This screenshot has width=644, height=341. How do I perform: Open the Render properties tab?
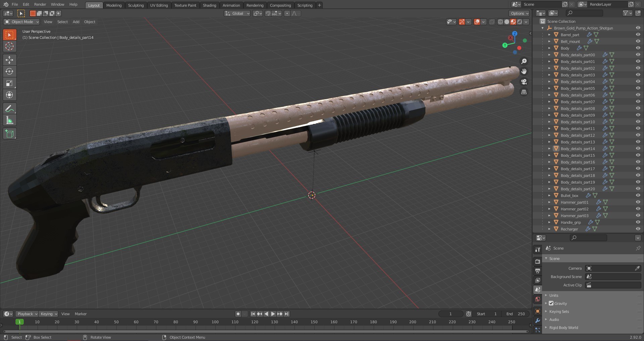point(538,261)
